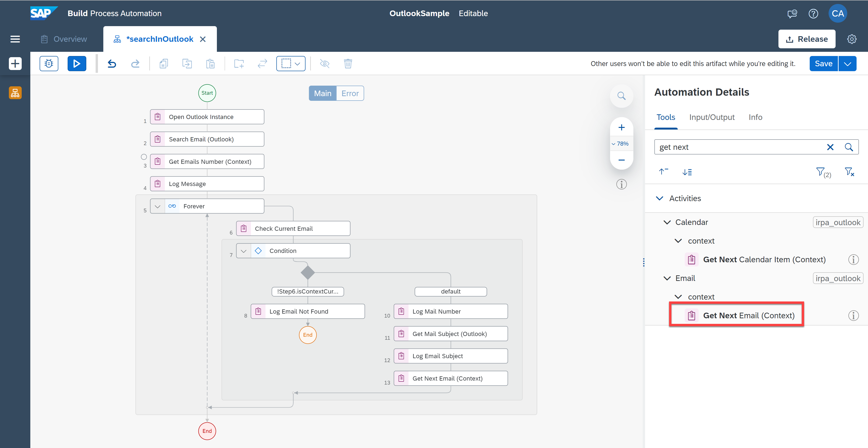The width and height of the screenshot is (868, 448).
Task: Expand all tool groups
Action: [x=687, y=172]
